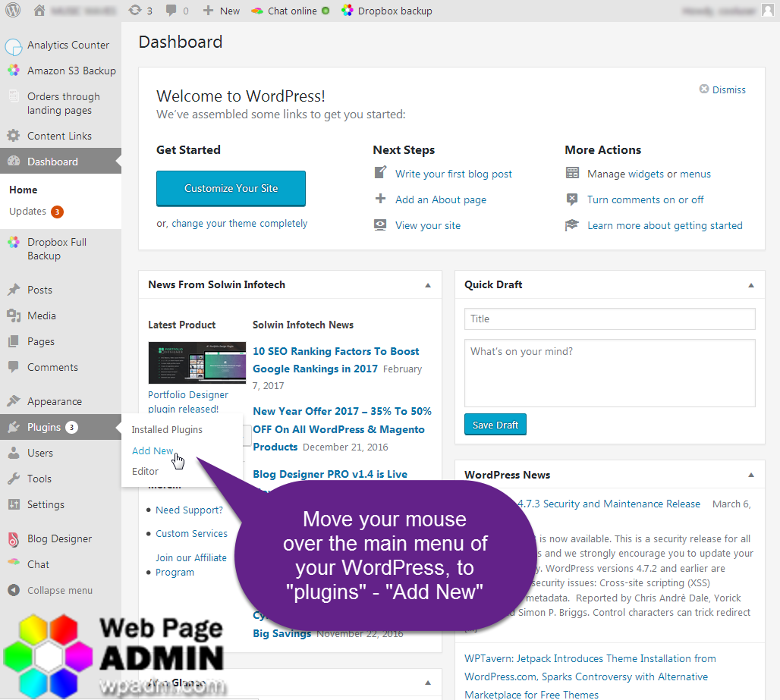780x700 pixels.
Task: Open Learn more about getting started
Action: 665,226
